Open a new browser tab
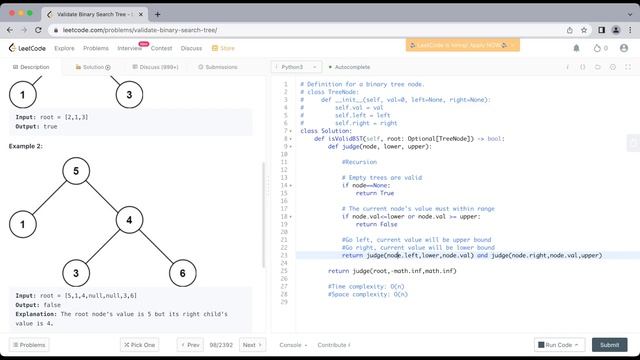 (x=158, y=14)
